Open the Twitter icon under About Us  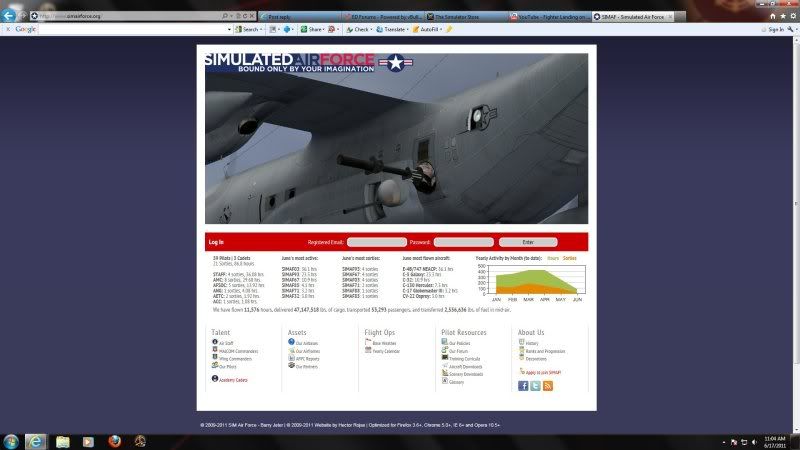click(535, 386)
